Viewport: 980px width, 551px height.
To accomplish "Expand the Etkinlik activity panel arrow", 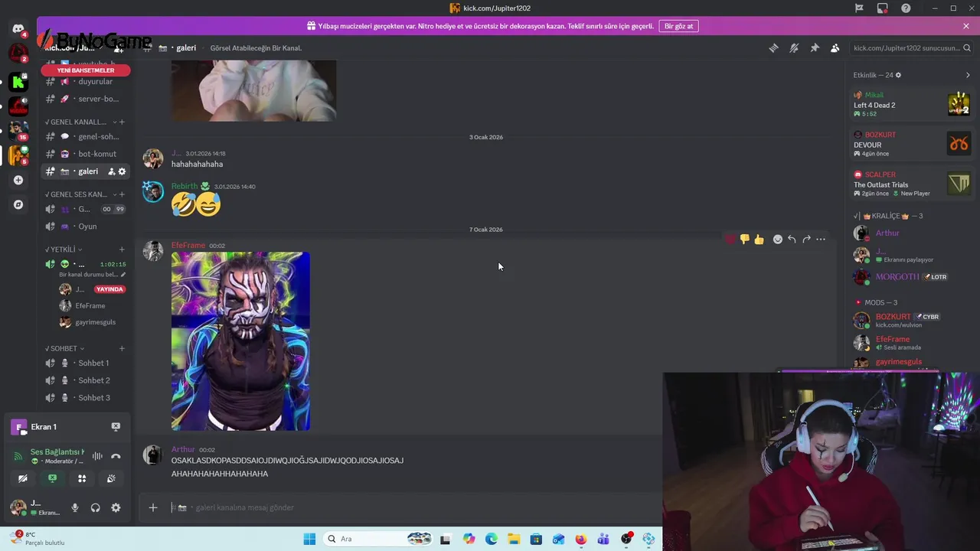I will click(x=968, y=75).
